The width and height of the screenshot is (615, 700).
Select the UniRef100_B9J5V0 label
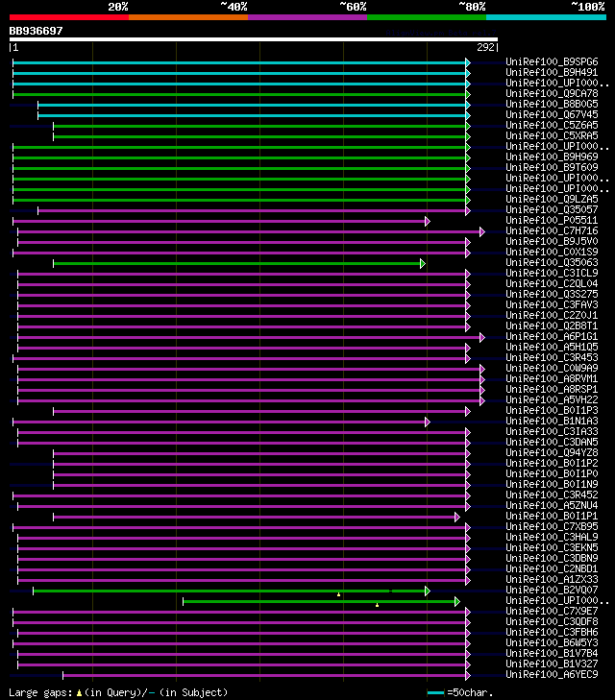pos(552,242)
